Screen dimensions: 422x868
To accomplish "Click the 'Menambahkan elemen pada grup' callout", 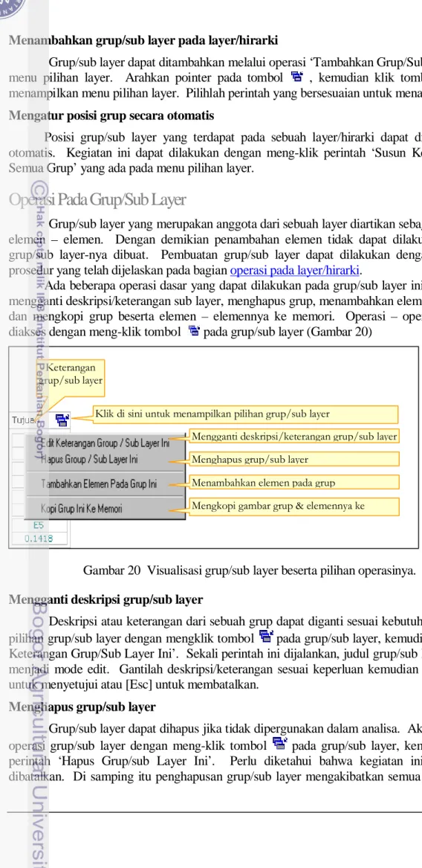I will click(294, 483).
